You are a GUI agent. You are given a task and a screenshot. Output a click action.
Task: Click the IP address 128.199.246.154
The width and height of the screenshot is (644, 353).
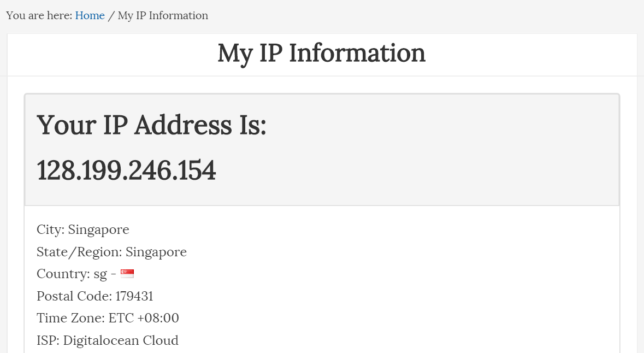tap(126, 170)
